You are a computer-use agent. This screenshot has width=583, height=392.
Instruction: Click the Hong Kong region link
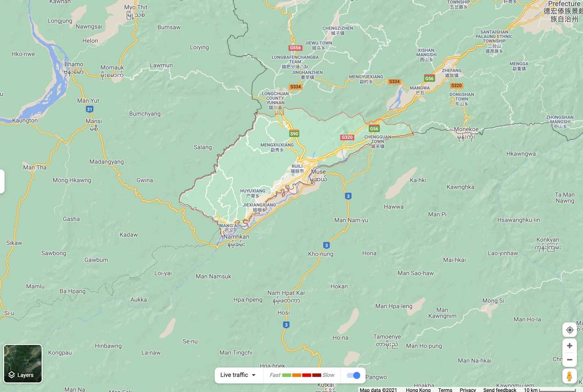418,390
